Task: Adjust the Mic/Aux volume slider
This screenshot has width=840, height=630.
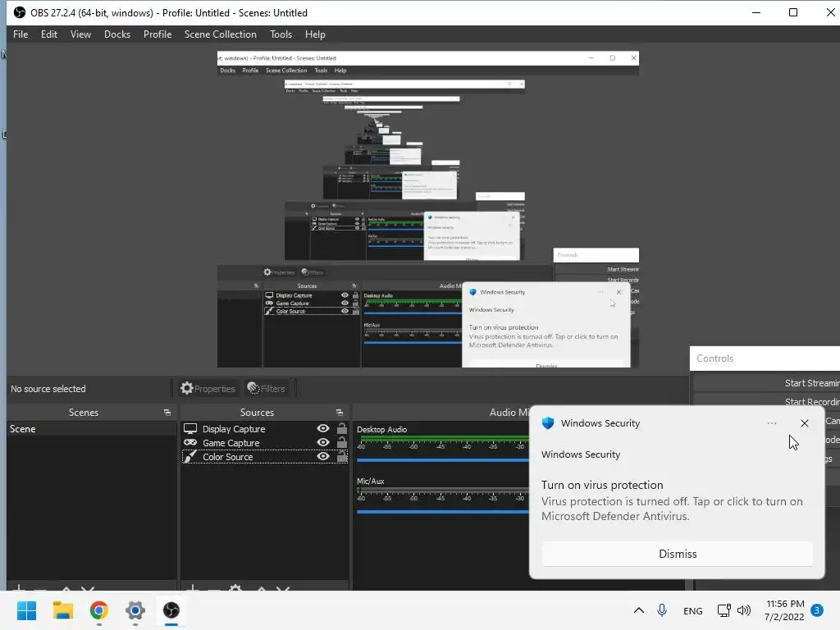Action: (x=442, y=512)
